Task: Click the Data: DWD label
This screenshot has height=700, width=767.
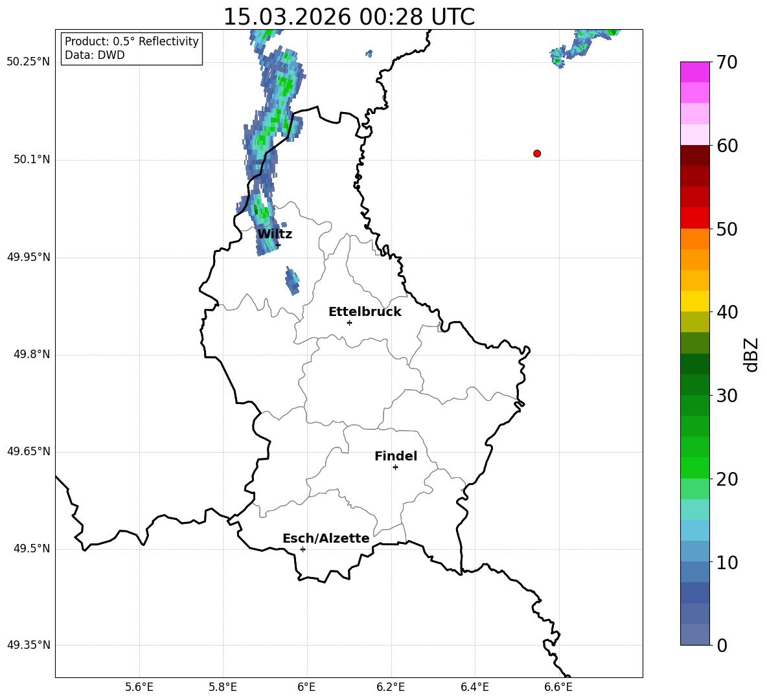Action: pos(95,55)
